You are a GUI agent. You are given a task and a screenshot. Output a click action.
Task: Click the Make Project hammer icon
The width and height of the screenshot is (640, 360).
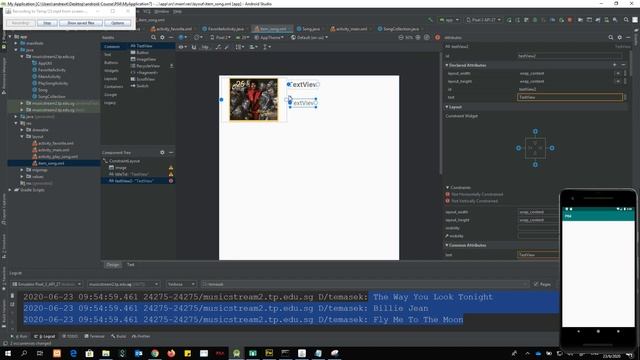430,20
